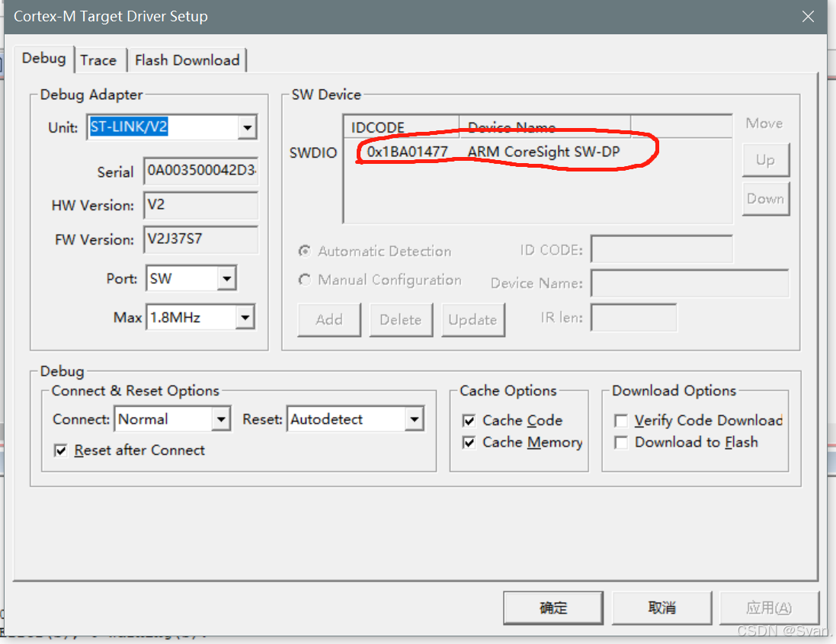Select Manual Configuration radio button
The width and height of the screenshot is (836, 644).
(304, 280)
